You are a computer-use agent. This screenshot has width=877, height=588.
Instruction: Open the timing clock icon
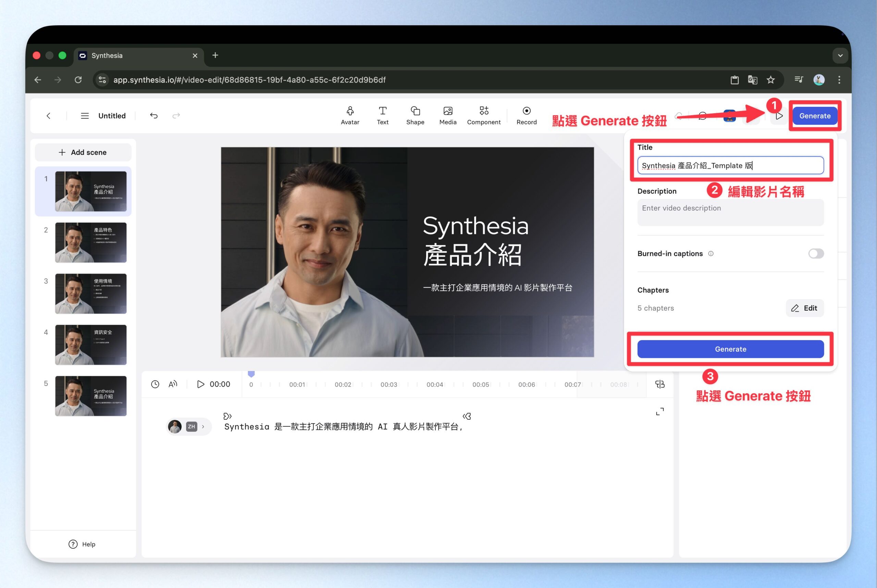pos(155,384)
